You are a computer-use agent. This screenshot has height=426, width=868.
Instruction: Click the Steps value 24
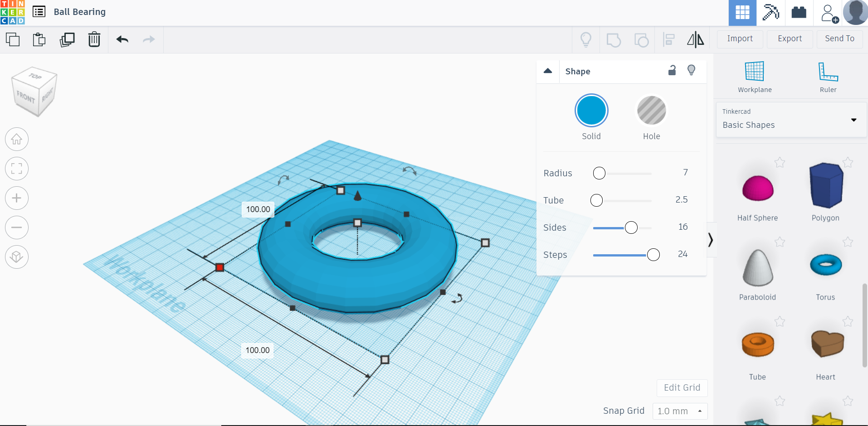[683, 254]
